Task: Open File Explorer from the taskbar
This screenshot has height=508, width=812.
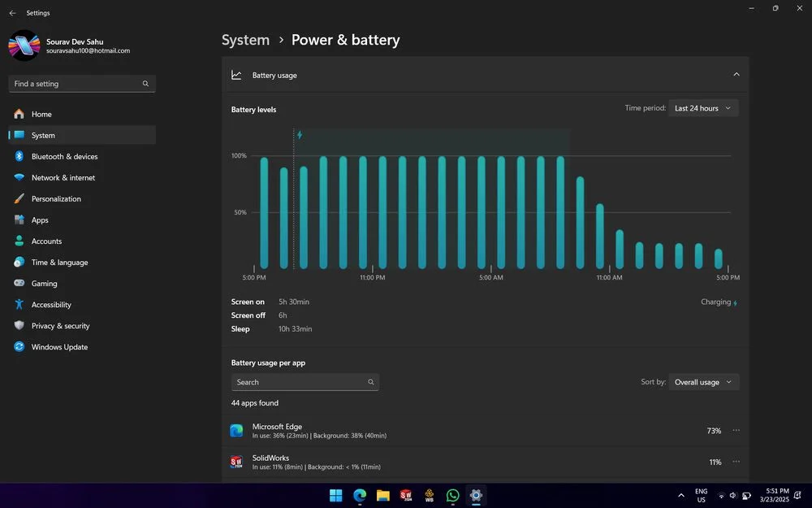Action: [x=382, y=495]
